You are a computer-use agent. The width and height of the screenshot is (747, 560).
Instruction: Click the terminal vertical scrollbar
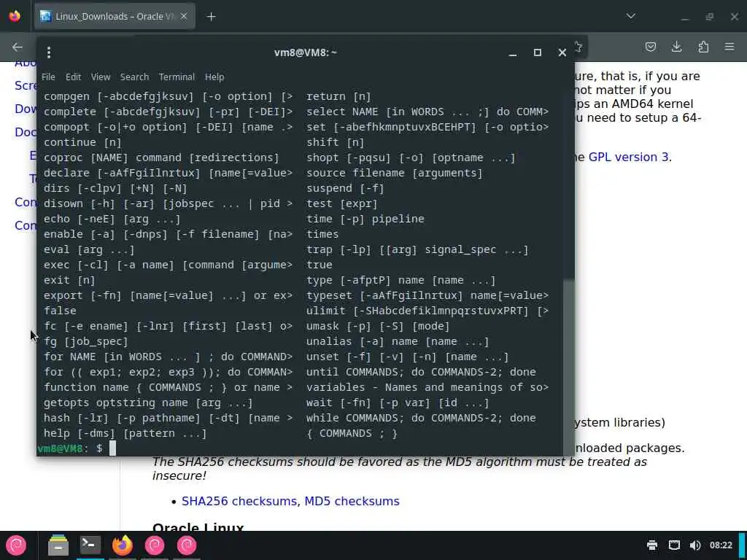[568, 367]
